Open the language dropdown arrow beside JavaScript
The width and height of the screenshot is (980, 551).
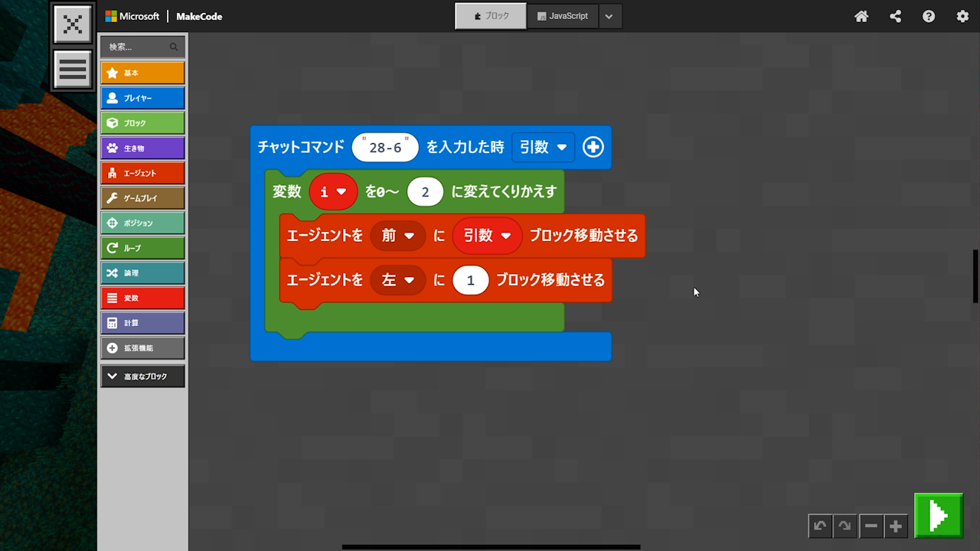pos(609,16)
